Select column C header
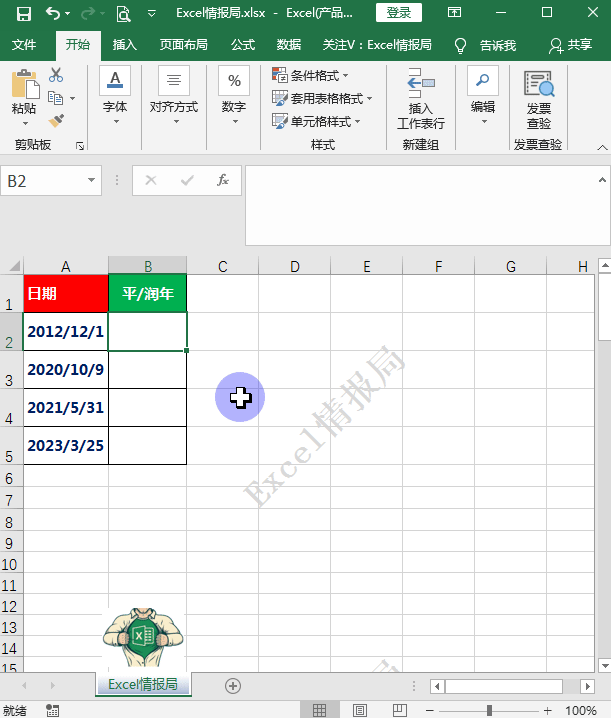611x718 pixels. point(223,266)
